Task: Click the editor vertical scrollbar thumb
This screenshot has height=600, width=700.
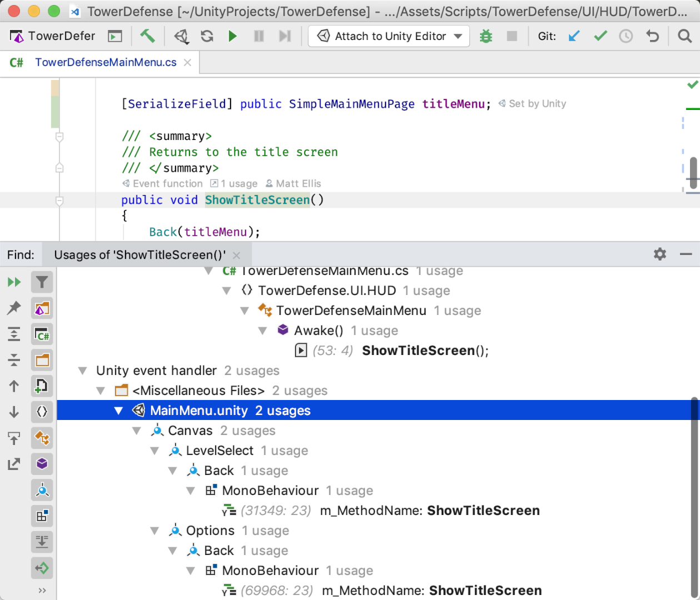Action: coord(692,173)
